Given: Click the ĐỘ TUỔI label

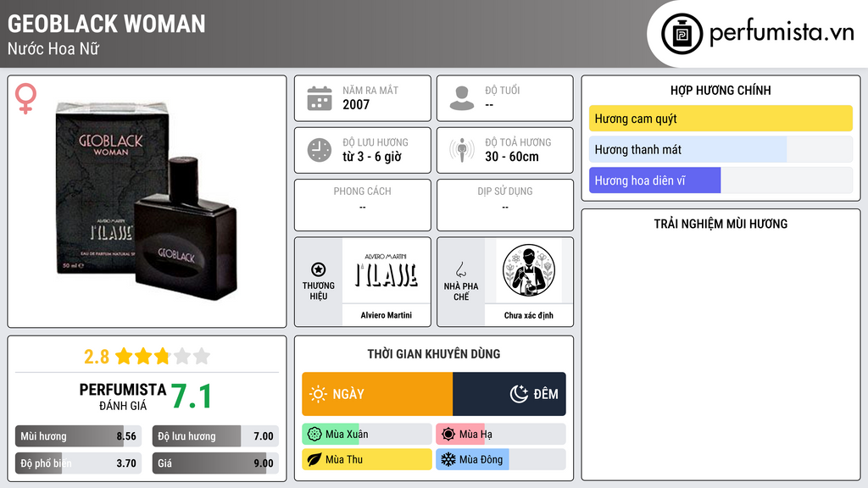Looking at the screenshot, I should [x=502, y=90].
